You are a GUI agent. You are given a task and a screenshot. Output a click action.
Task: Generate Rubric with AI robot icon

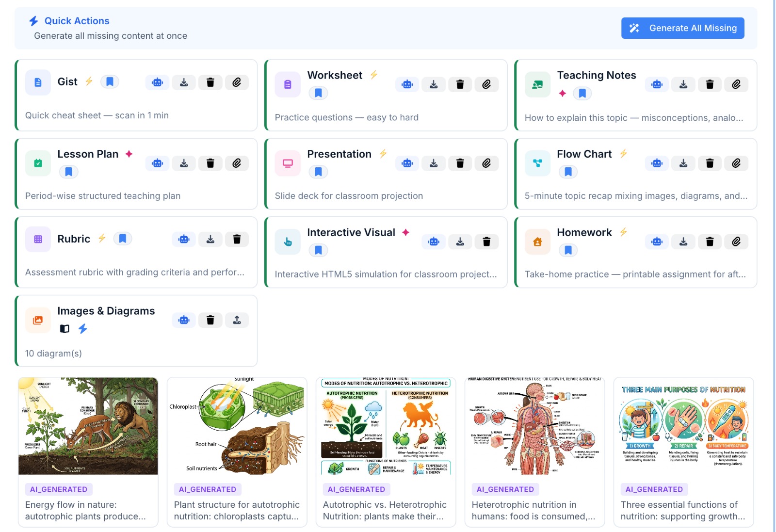click(184, 239)
